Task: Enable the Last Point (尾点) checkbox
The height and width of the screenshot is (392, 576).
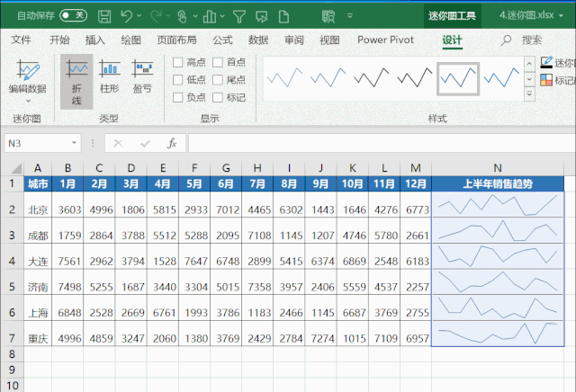Action: (218, 80)
